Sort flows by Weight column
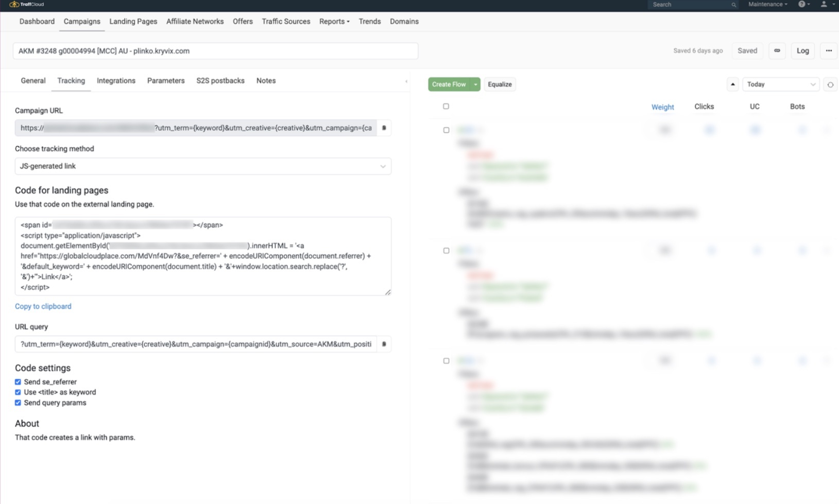Viewport: 839px width, 504px height. point(662,107)
